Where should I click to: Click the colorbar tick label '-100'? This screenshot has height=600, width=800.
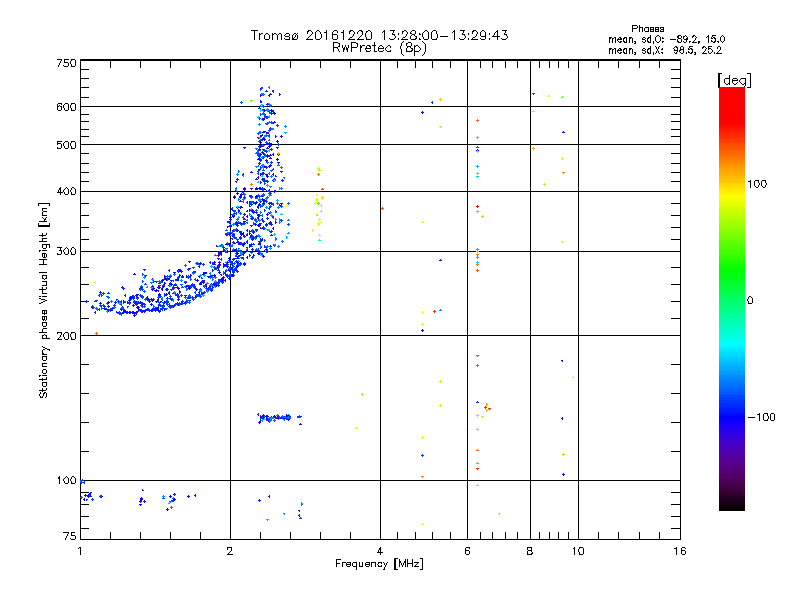(x=761, y=417)
